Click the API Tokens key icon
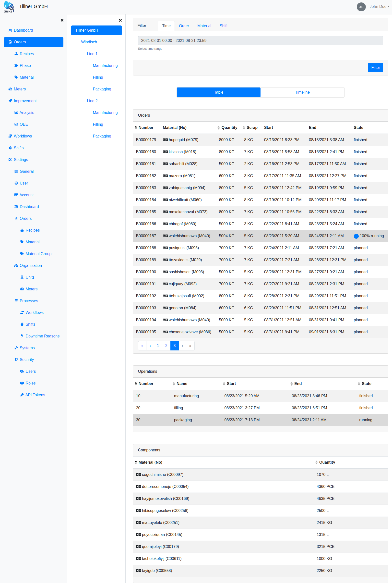 [x=22, y=395]
